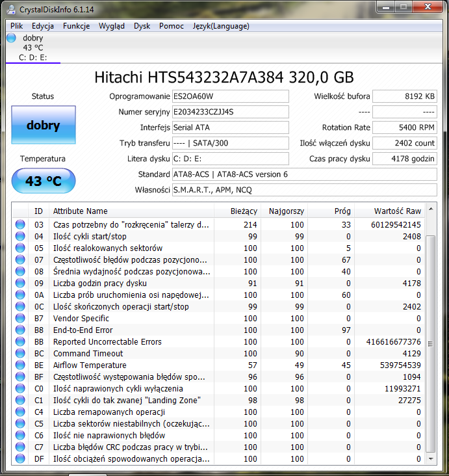Open the Wygląd menu
449x476 pixels.
(x=112, y=26)
